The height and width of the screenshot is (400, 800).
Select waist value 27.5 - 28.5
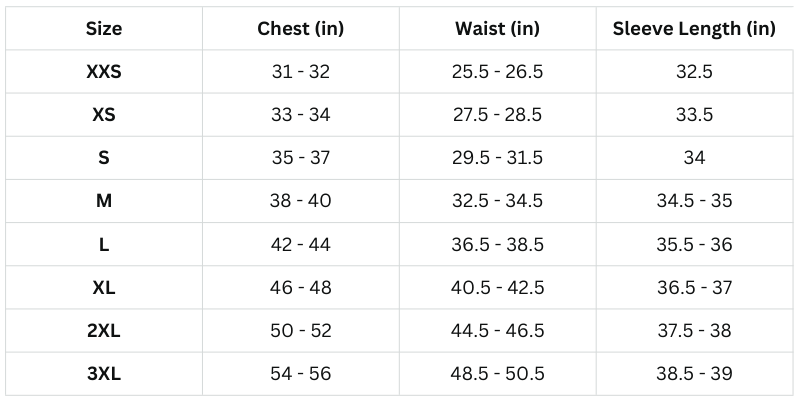(x=497, y=114)
